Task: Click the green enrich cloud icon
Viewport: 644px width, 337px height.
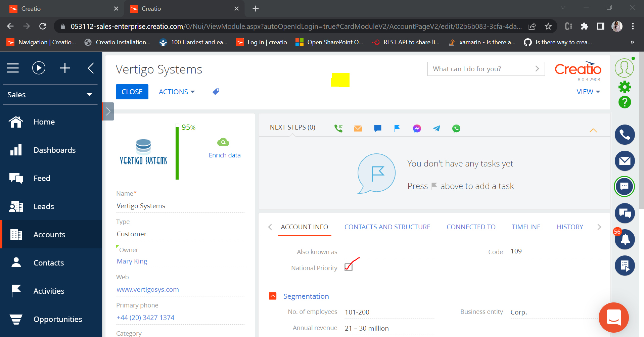Action: (223, 142)
